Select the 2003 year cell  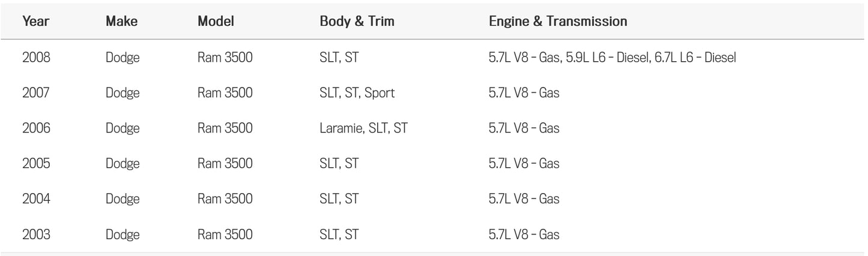36,234
